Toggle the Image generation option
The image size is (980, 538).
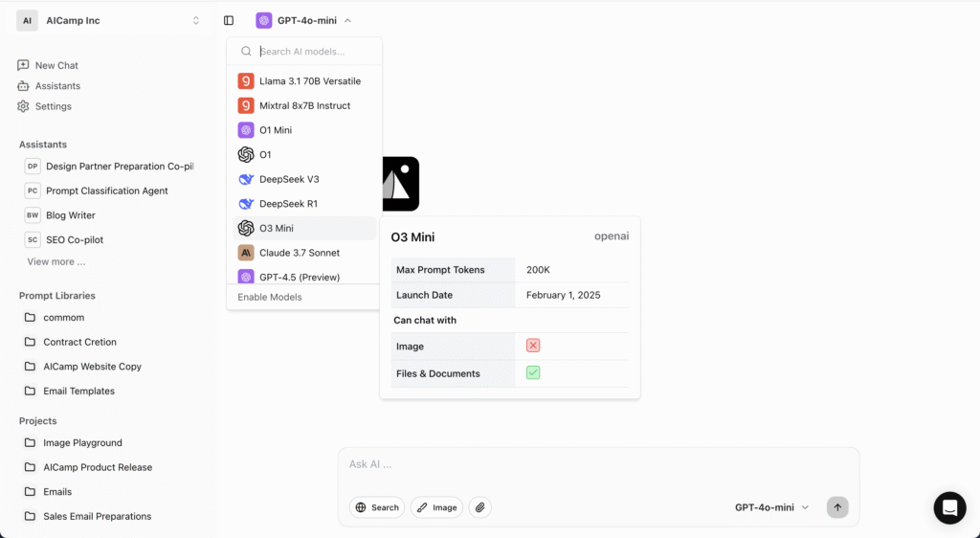436,507
